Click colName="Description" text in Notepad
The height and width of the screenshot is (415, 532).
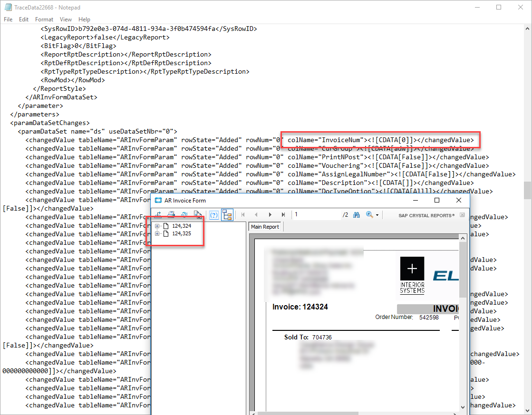pyautogui.click(x=328, y=183)
